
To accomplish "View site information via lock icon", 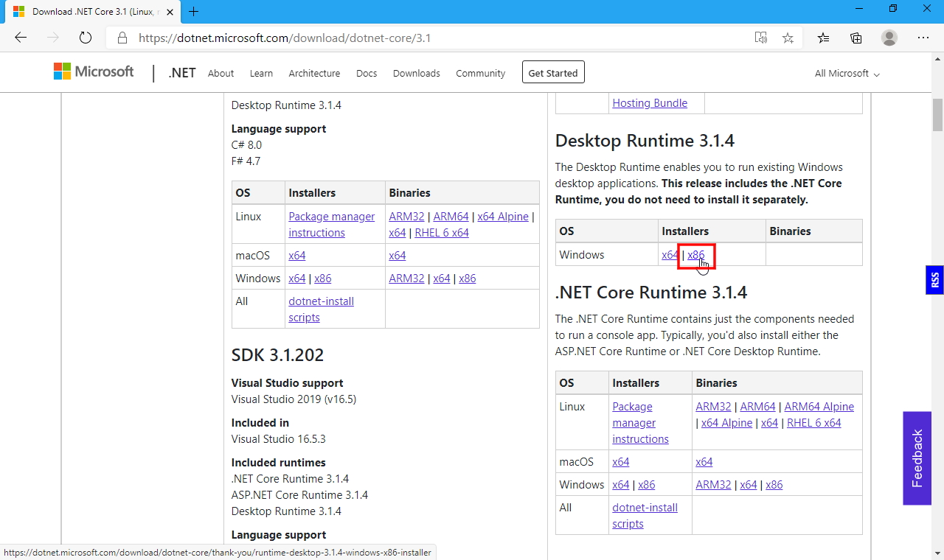I will click(122, 38).
